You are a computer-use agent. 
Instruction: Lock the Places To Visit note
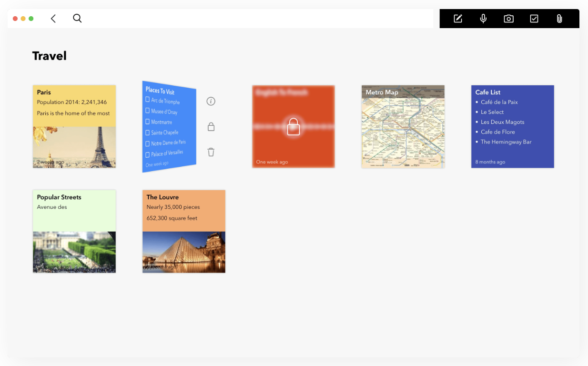211,126
